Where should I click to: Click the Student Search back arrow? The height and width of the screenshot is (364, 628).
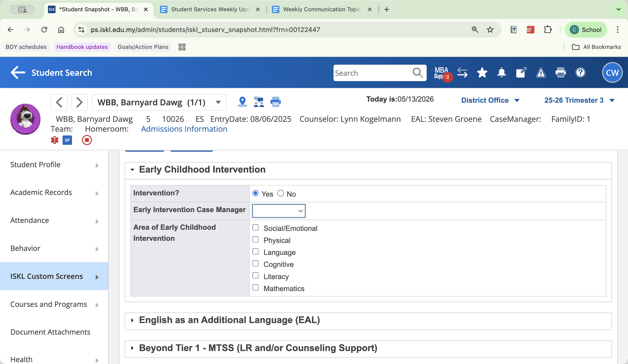click(x=18, y=72)
